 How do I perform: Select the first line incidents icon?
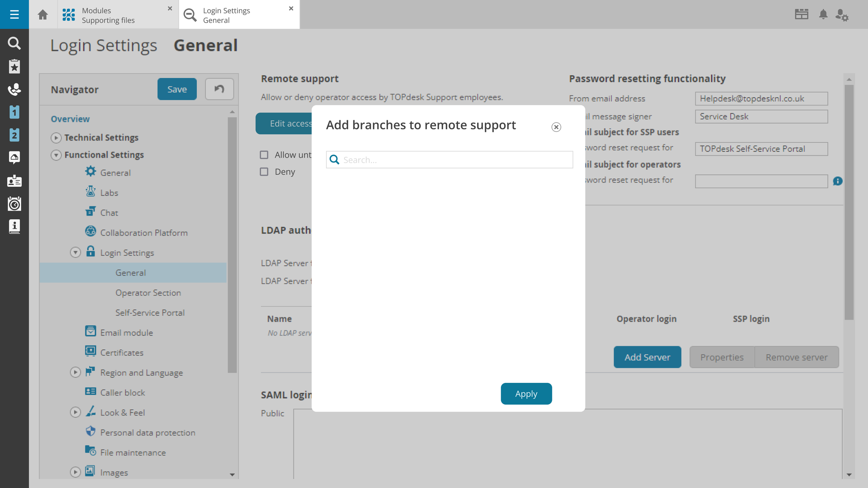coord(14,112)
